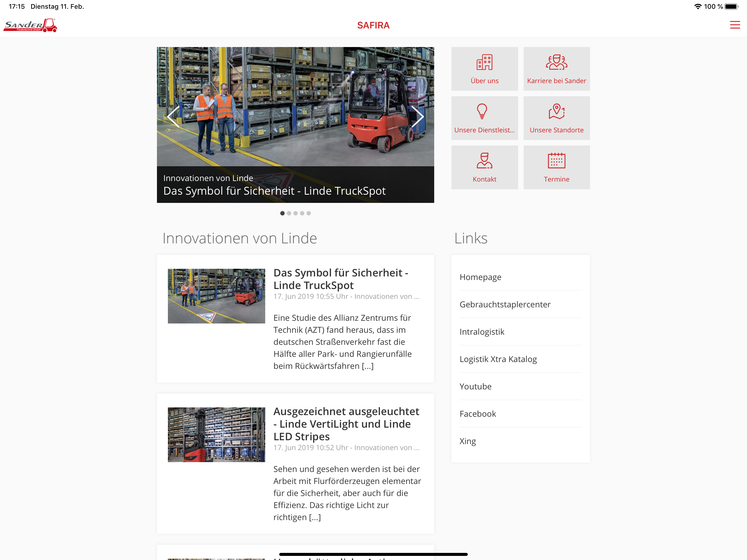Open the Kontakt tile
This screenshot has width=747, height=560.
point(484,168)
